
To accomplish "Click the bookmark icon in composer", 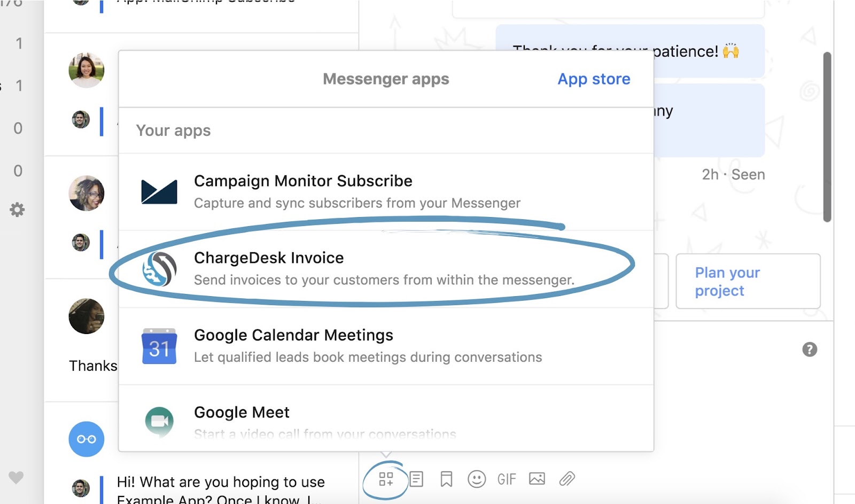I will pos(446,479).
